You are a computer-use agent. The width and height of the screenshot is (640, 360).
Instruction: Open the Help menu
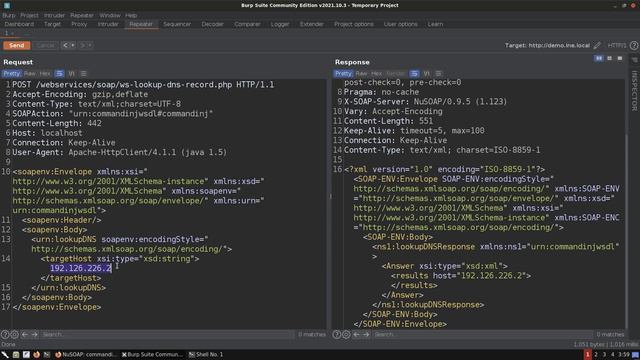(x=131, y=15)
